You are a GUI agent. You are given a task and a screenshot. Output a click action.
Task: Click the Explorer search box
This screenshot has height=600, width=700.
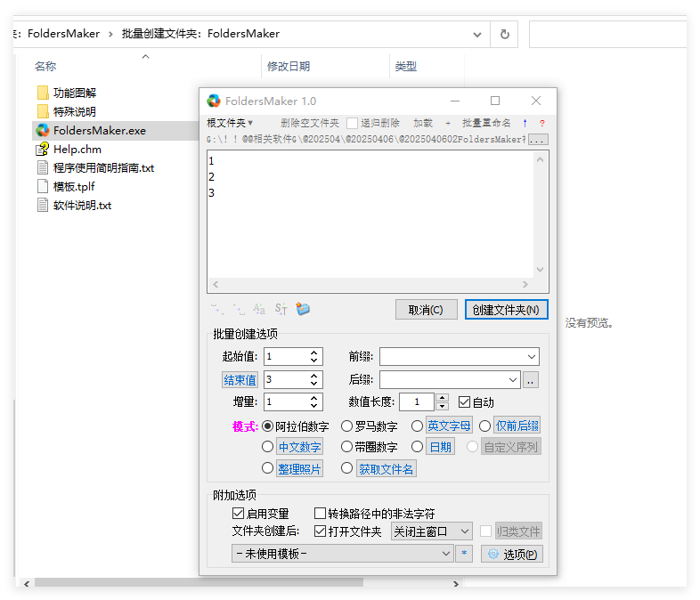(607, 35)
